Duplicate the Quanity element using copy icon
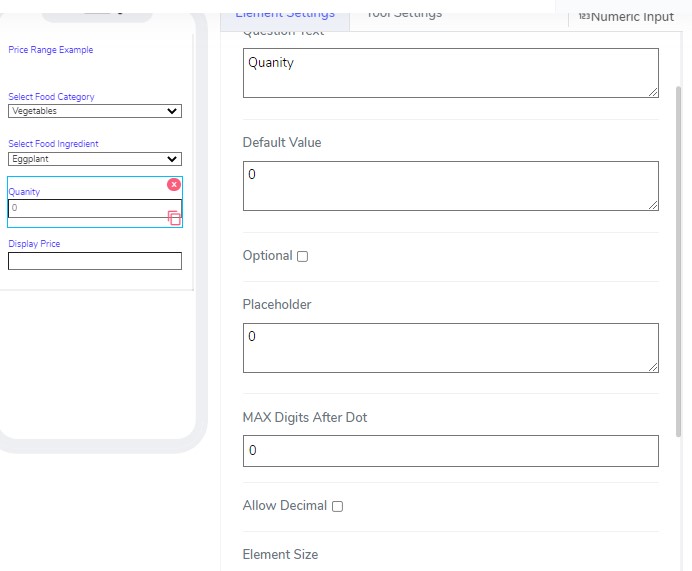This screenshot has height=571, width=692. coord(174,218)
